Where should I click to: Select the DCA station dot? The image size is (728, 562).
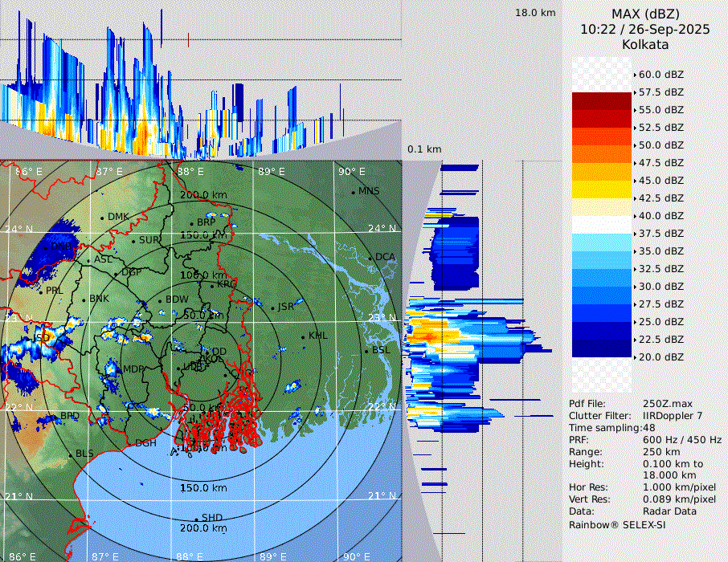[x=370, y=258]
